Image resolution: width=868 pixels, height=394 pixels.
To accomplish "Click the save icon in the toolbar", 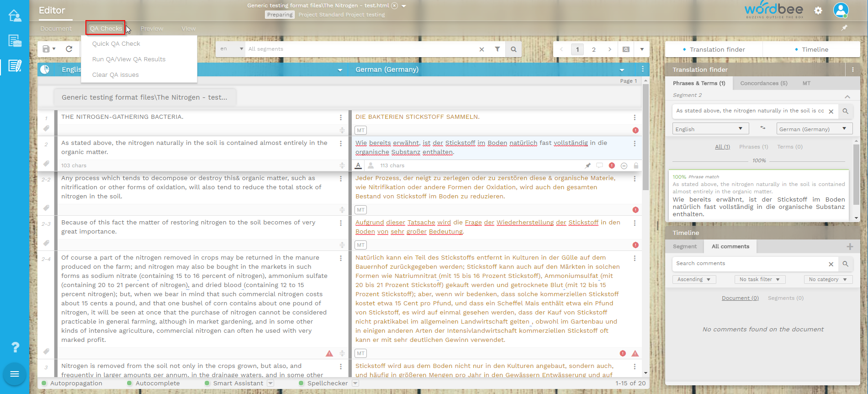I will click(46, 49).
